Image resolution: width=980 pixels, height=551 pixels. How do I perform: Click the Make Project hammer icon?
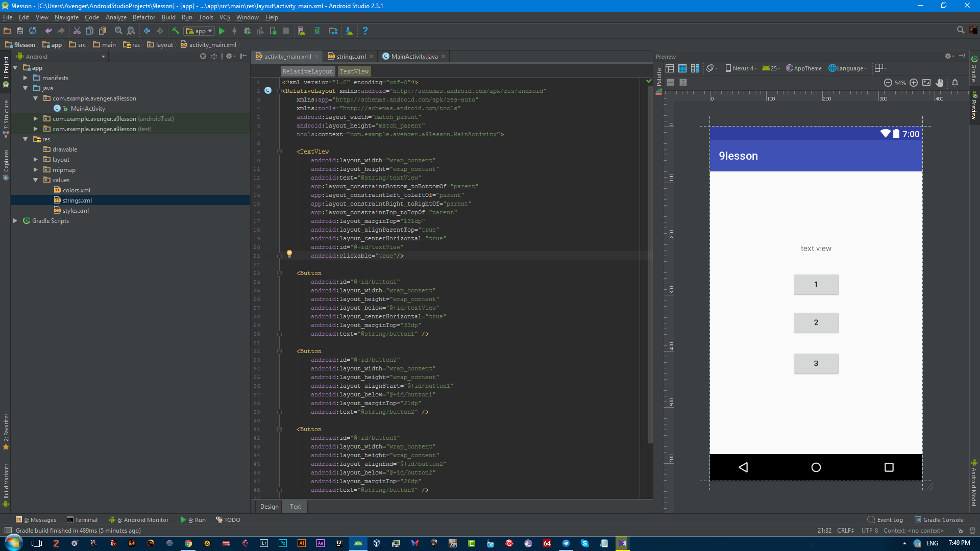click(176, 31)
